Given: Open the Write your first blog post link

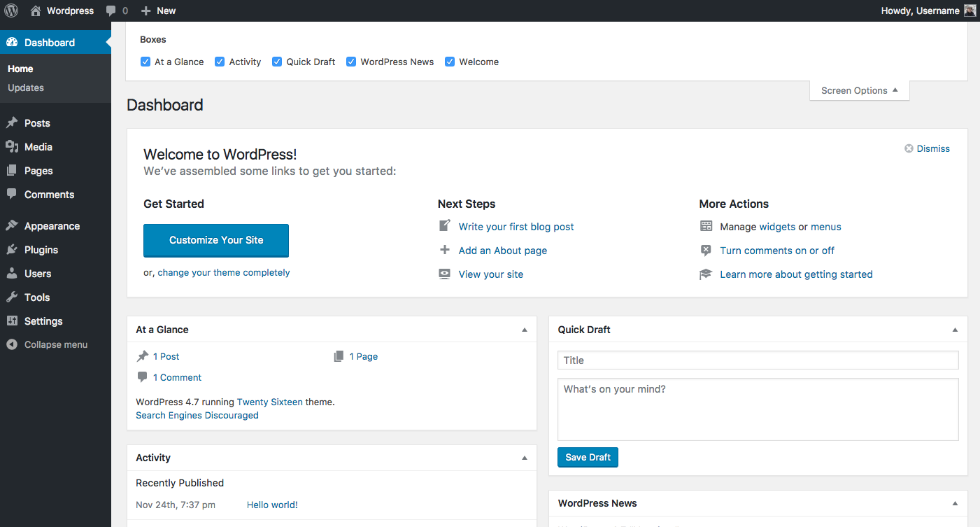Looking at the screenshot, I should tap(516, 227).
